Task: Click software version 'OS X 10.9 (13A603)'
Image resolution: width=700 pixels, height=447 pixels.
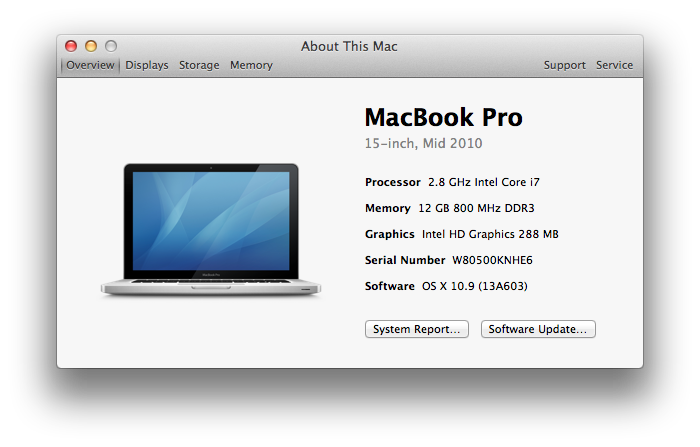Action: (x=475, y=286)
